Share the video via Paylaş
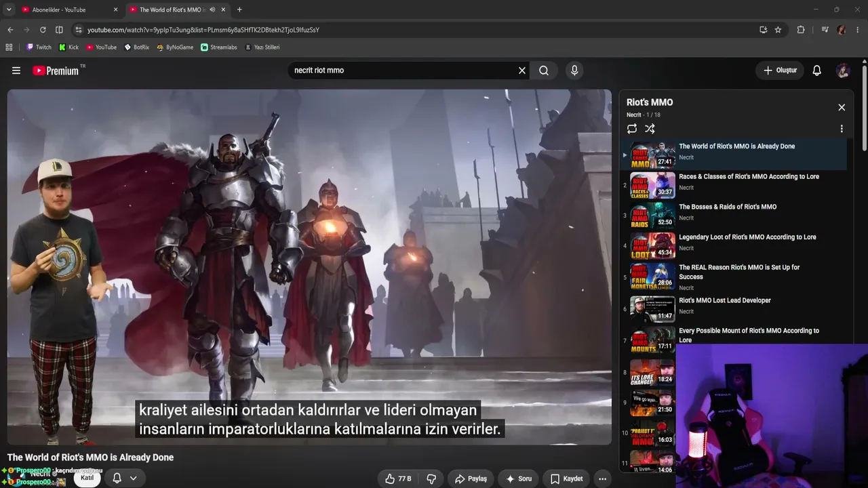This screenshot has width=868, height=488. [x=471, y=479]
